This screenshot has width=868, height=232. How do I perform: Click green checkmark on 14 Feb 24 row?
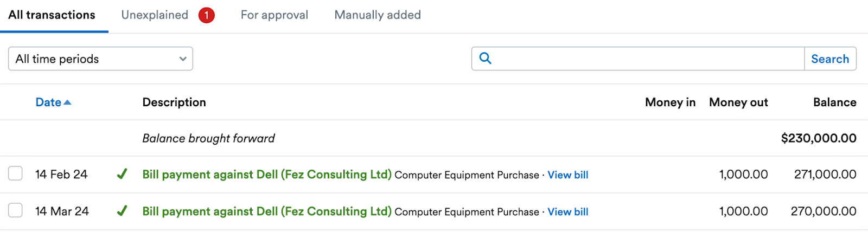122,174
